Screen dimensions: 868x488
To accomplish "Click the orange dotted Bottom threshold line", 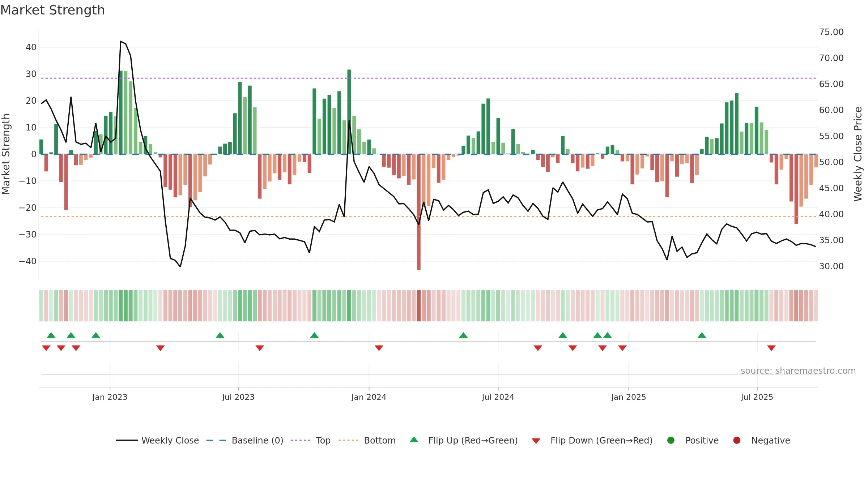I will click(x=429, y=217).
